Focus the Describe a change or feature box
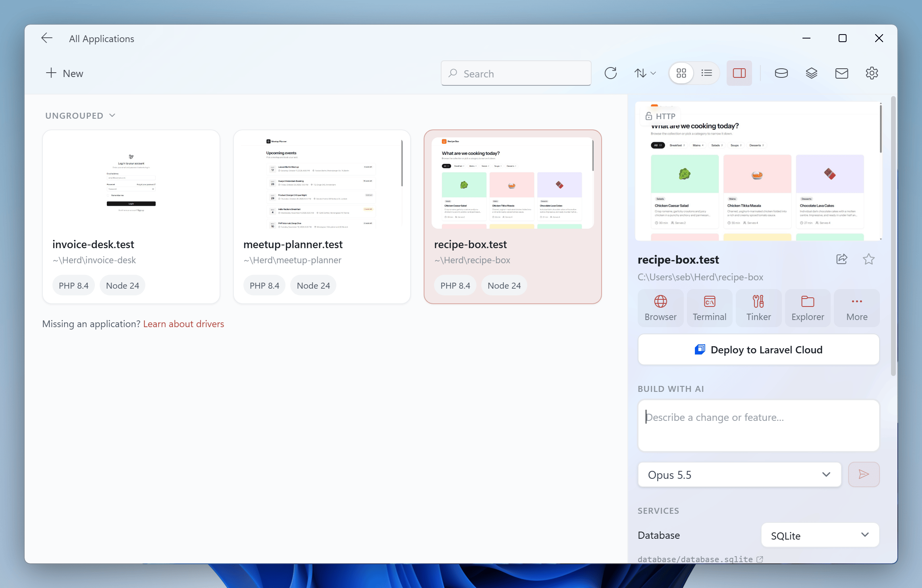The width and height of the screenshot is (922, 588). [758, 425]
